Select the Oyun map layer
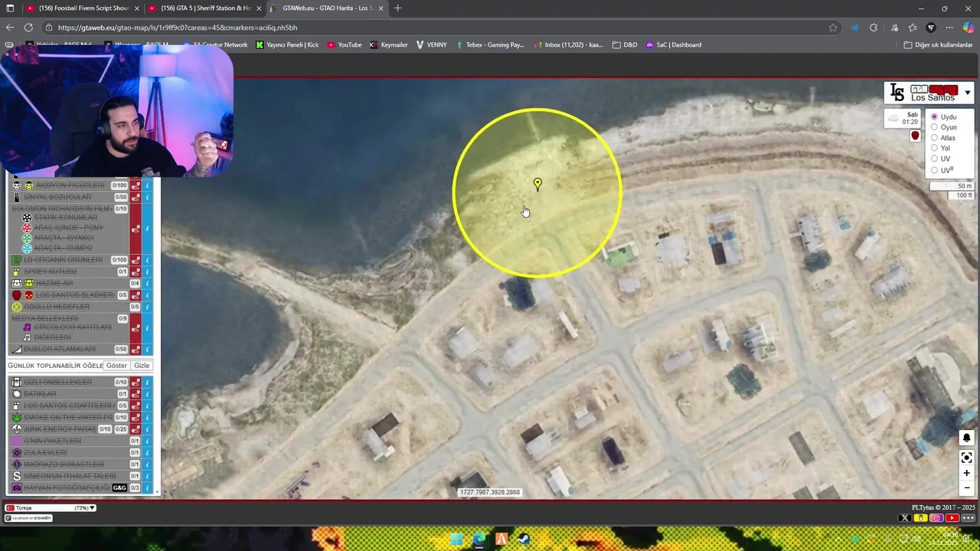This screenshot has width=980, height=551. click(x=934, y=127)
